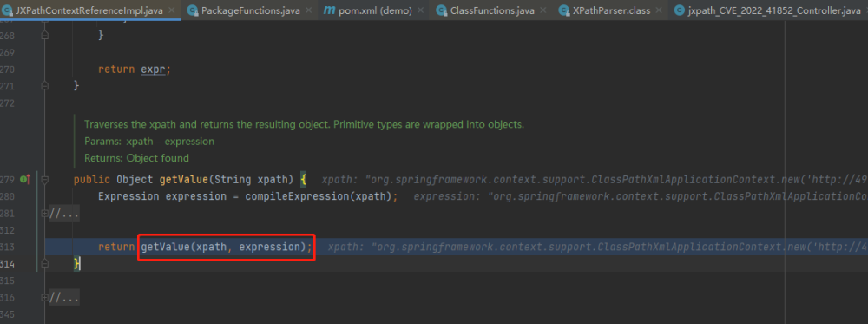Click the inline xpath debug hint on line 313
Viewport: 868px width, 324px height.
598,247
